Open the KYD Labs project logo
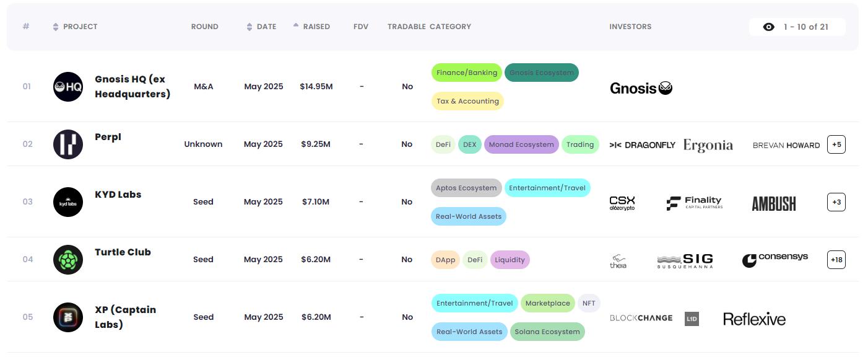The width and height of the screenshot is (868, 362). (68, 202)
